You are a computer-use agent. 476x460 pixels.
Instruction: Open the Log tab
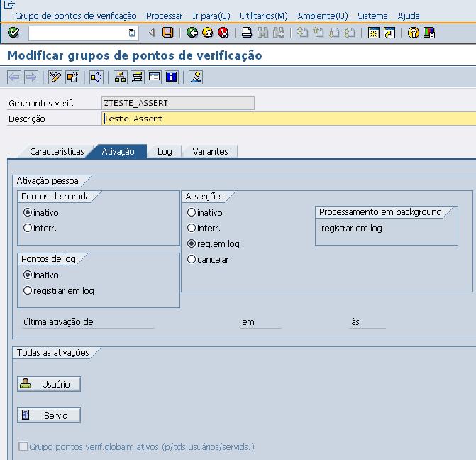pos(165,152)
